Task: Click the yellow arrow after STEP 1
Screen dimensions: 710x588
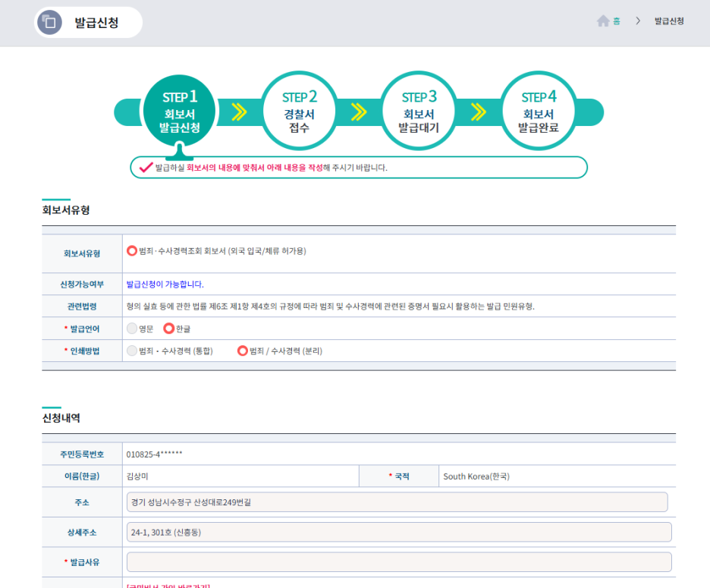Action: coord(239,112)
